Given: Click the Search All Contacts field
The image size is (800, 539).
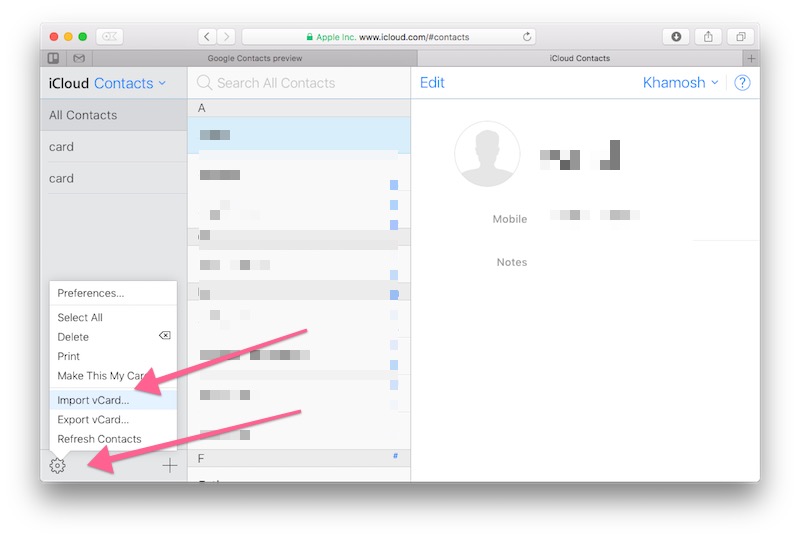Looking at the screenshot, I should click(x=298, y=83).
